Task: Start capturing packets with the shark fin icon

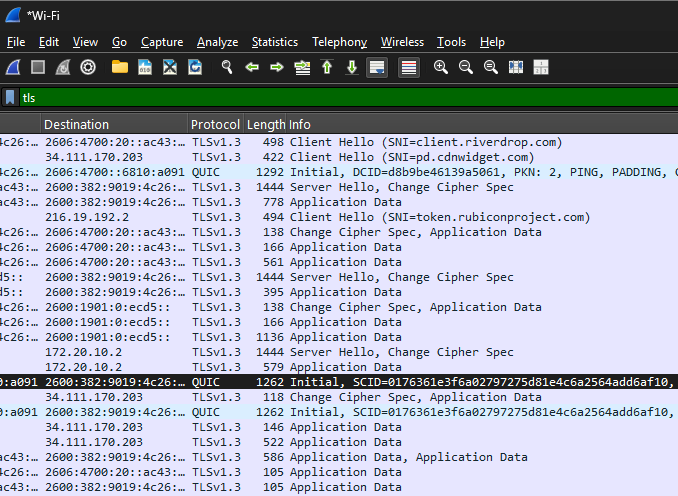Action: coord(13,67)
